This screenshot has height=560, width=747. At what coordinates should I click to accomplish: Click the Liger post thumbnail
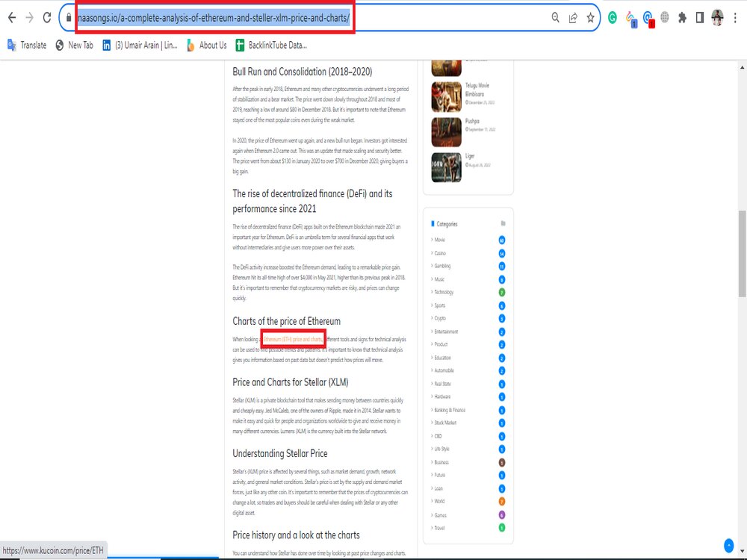(x=447, y=167)
